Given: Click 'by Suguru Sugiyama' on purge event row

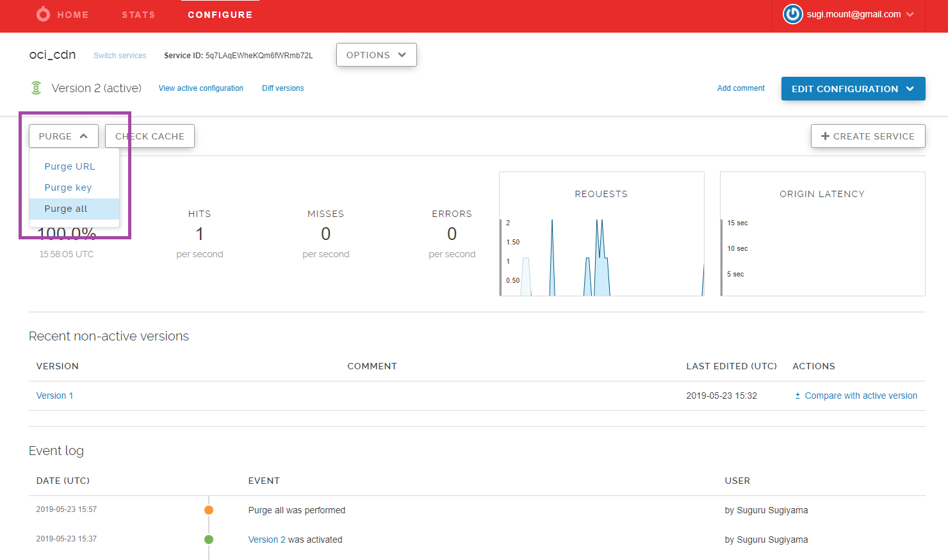Looking at the screenshot, I should tap(767, 510).
